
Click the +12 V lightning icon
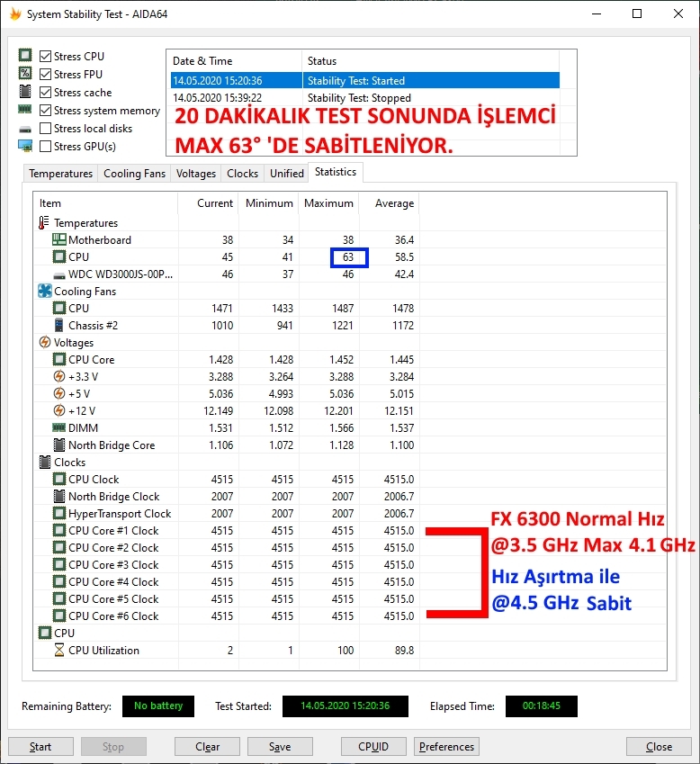pyautogui.click(x=59, y=410)
